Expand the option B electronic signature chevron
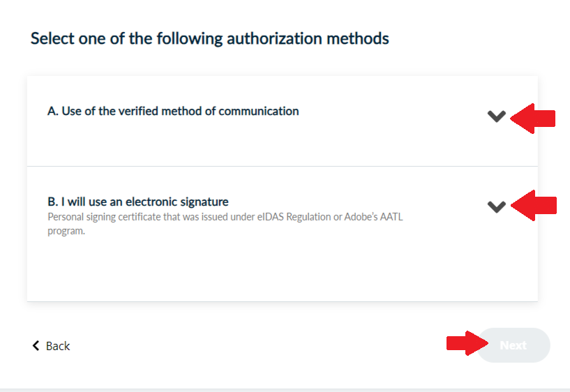This screenshot has height=392, width=570. click(496, 206)
